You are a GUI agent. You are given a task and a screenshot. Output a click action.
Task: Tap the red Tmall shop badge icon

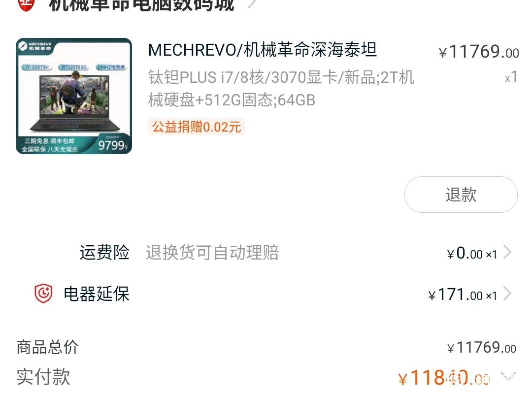pos(26,5)
